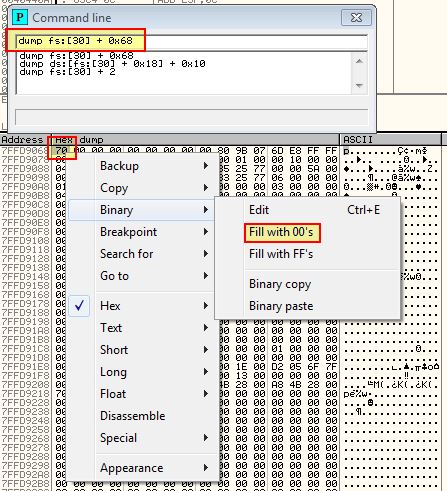Select address 7FFD9218 in dump
This screenshot has width=447, height=491.
(x=25, y=394)
